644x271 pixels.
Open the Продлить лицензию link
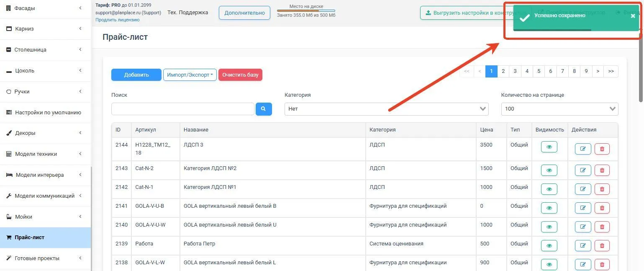click(118, 20)
